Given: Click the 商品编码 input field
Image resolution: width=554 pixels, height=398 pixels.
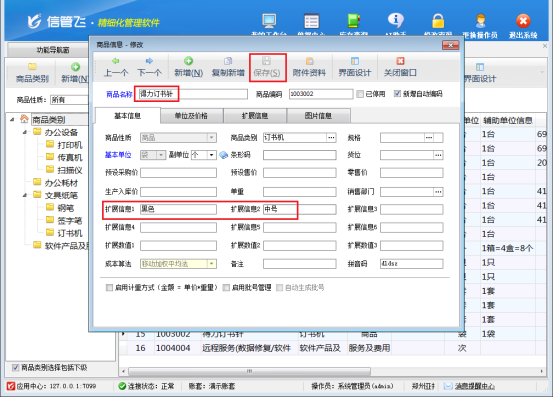Looking at the screenshot, I should point(321,94).
